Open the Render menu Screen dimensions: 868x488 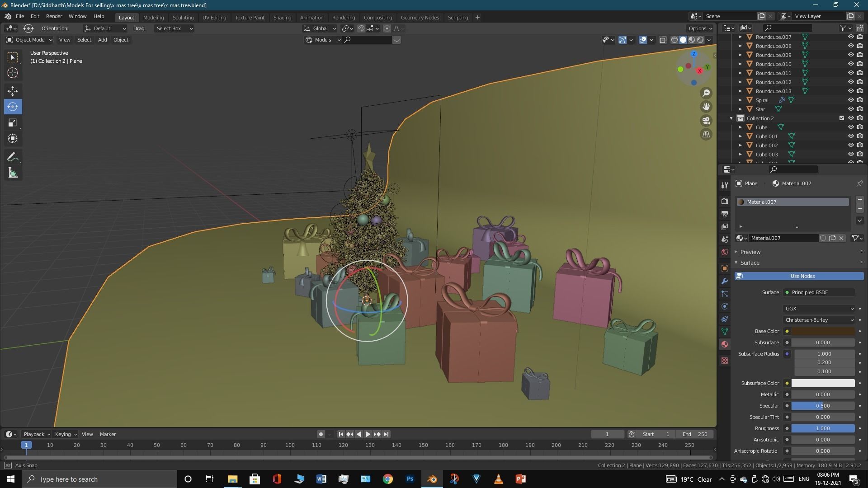pos(54,16)
